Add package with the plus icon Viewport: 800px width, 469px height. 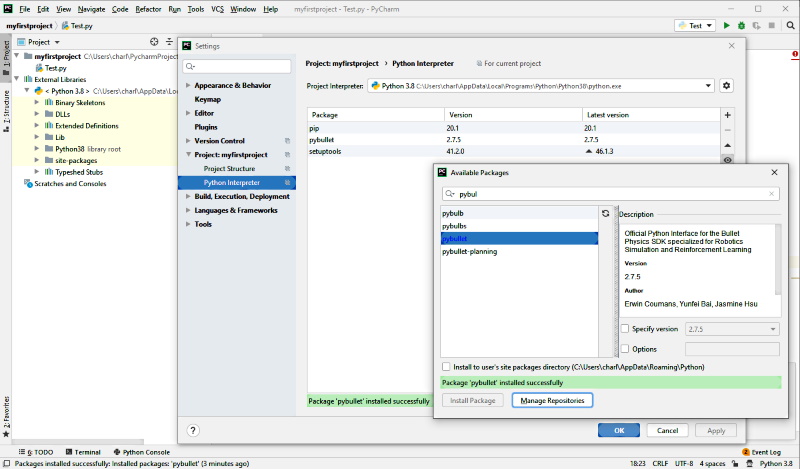[728, 115]
